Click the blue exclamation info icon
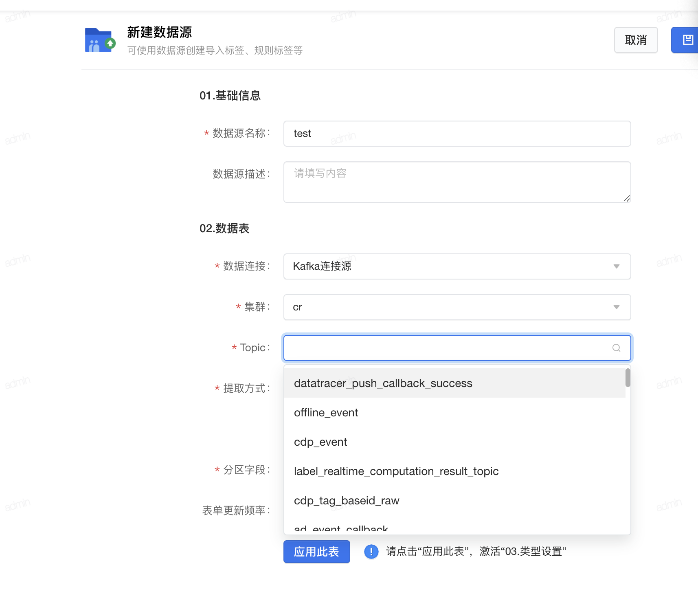Viewport: 698px width, 616px height. coord(371,552)
